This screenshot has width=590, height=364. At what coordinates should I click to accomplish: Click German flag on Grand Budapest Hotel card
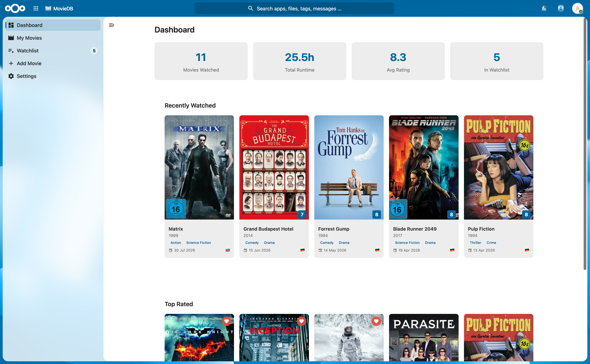click(303, 250)
